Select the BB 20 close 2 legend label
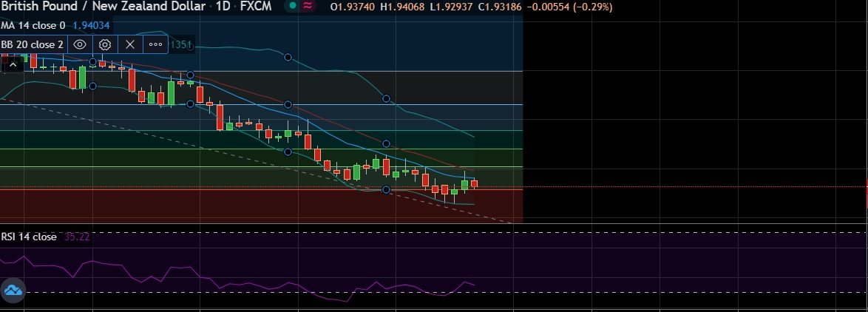The width and height of the screenshot is (868, 312). (x=32, y=44)
